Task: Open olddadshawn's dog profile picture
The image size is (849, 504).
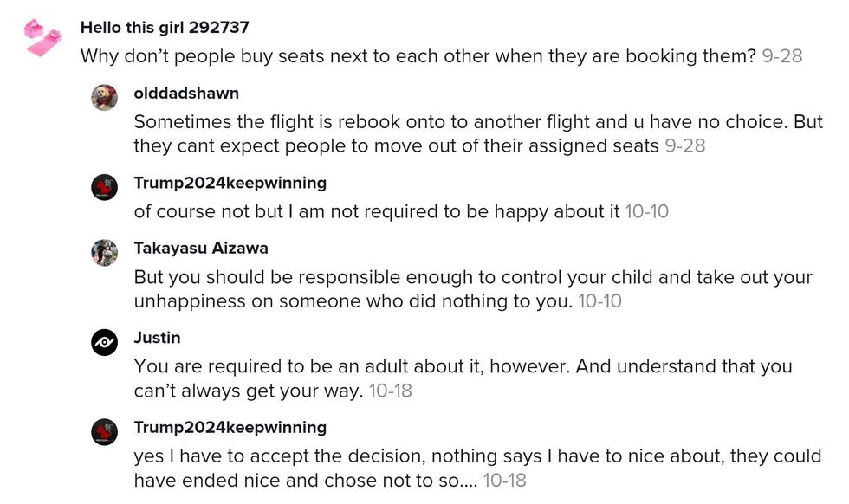Action: coord(104,98)
